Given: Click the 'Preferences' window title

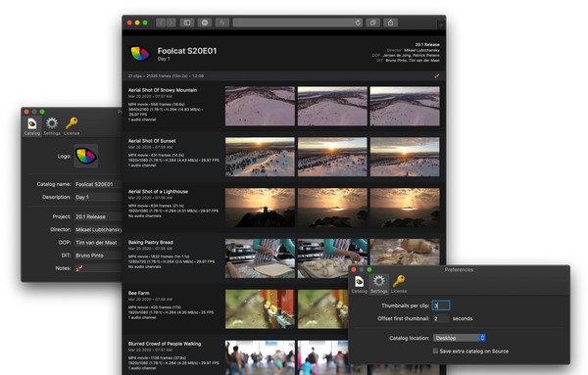Looking at the screenshot, I should [x=459, y=269].
